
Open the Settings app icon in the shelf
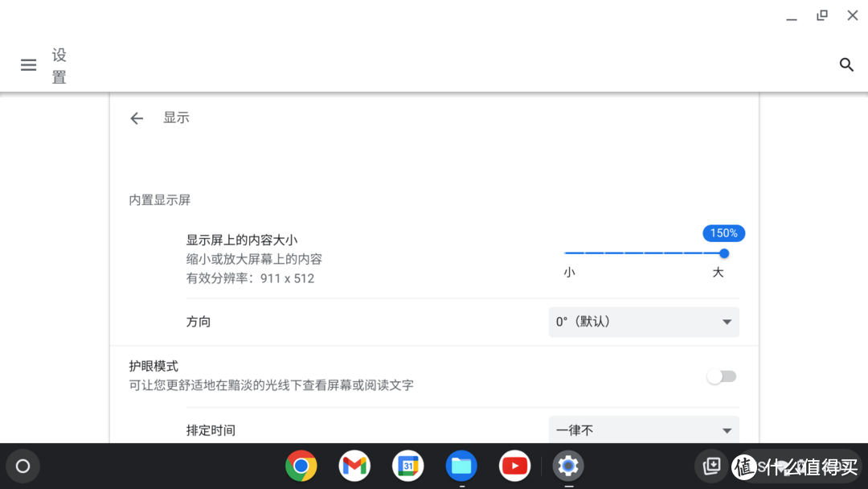[x=567, y=466]
